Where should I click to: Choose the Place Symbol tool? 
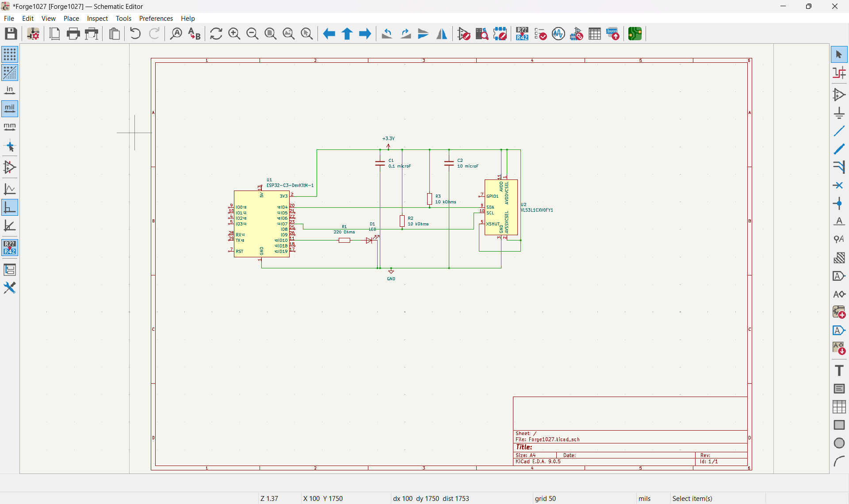(839, 95)
